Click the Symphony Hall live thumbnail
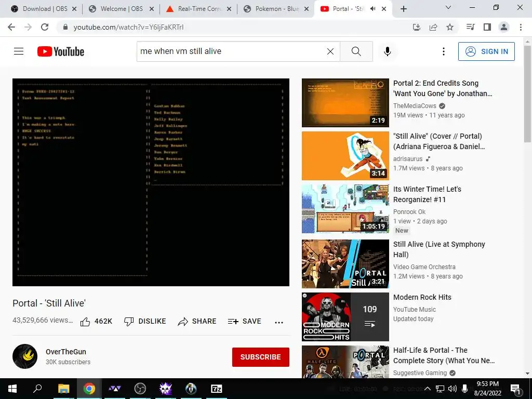532x399 pixels. [x=345, y=263]
